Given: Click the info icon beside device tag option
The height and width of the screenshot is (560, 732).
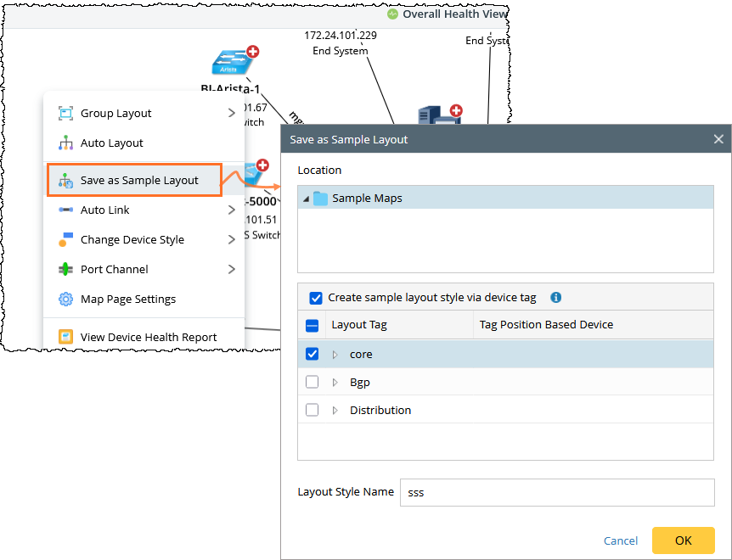Looking at the screenshot, I should (556, 298).
